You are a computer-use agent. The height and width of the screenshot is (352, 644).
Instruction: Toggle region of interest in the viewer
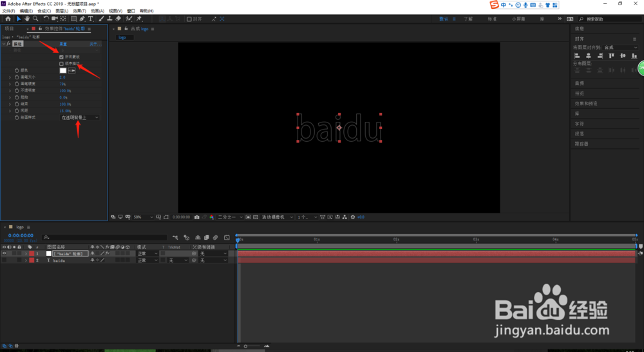point(248,217)
